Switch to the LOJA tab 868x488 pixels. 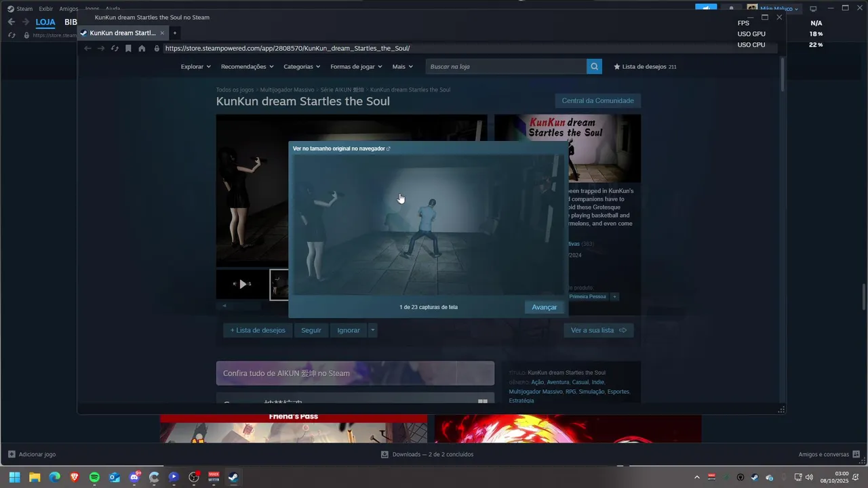(45, 22)
